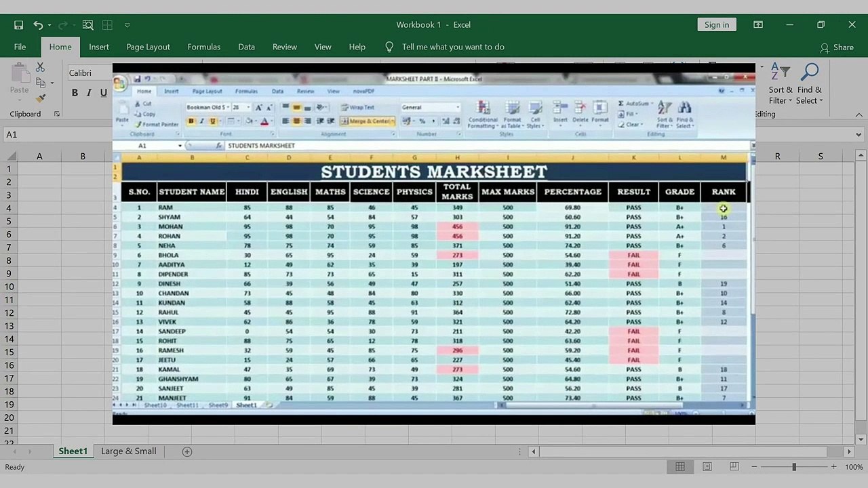Screen dimensions: 868x488
Task: Open Customize Quick Access Toolbar dropdown
Action: [x=127, y=26]
